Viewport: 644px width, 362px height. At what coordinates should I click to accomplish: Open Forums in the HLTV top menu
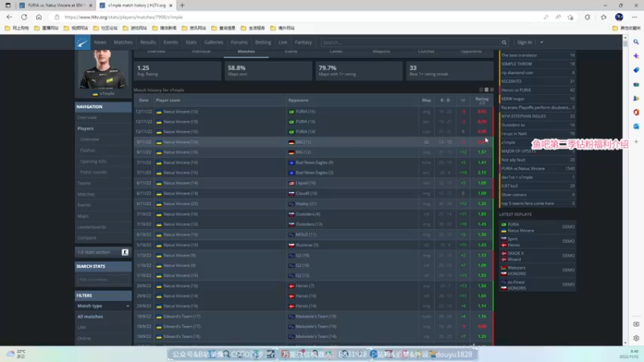point(239,43)
